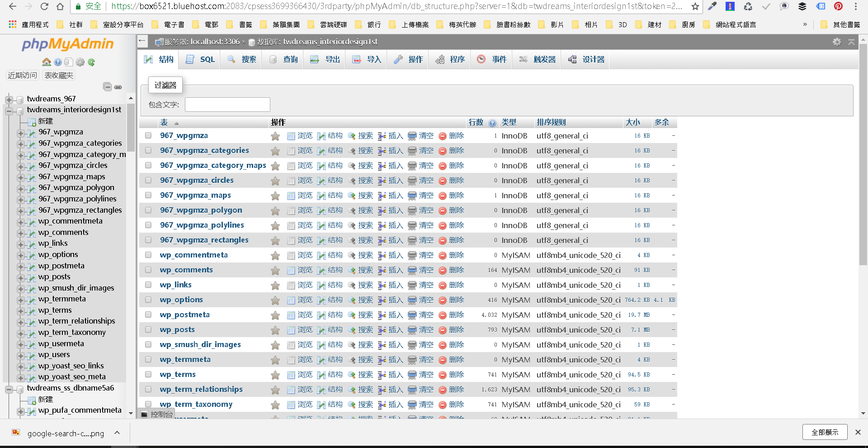The image size is (868, 448).
Task: Open wp_postmeta table name link
Action: tap(184, 315)
